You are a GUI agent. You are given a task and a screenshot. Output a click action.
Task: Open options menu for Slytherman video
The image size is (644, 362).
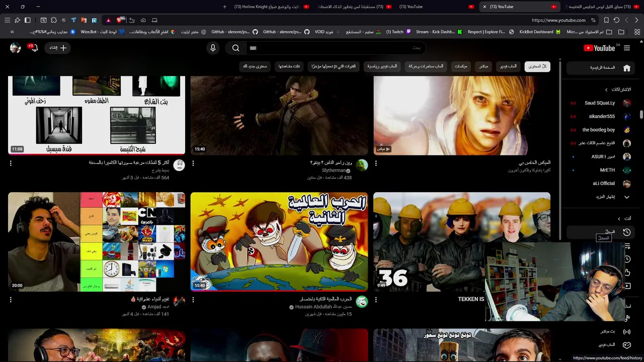click(193, 163)
